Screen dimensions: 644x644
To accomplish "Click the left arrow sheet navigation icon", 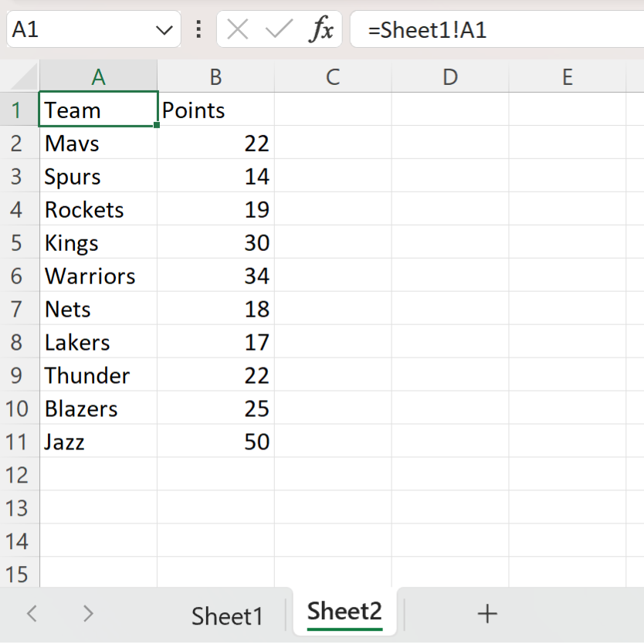I will (31, 614).
